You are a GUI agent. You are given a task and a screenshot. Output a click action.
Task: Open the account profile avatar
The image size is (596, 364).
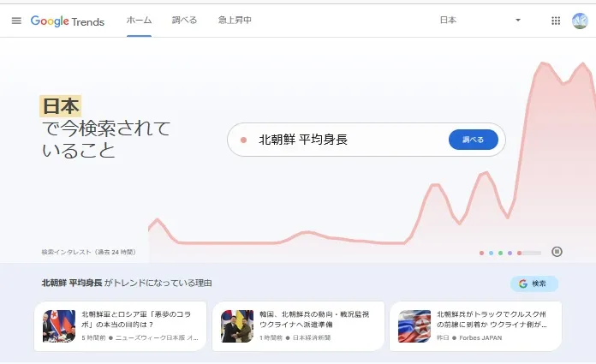click(x=580, y=21)
